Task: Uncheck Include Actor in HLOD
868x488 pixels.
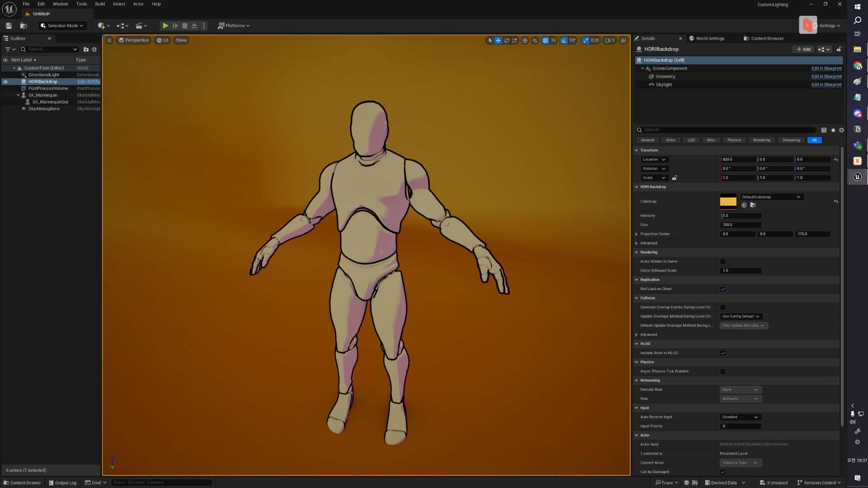Action: click(x=723, y=353)
